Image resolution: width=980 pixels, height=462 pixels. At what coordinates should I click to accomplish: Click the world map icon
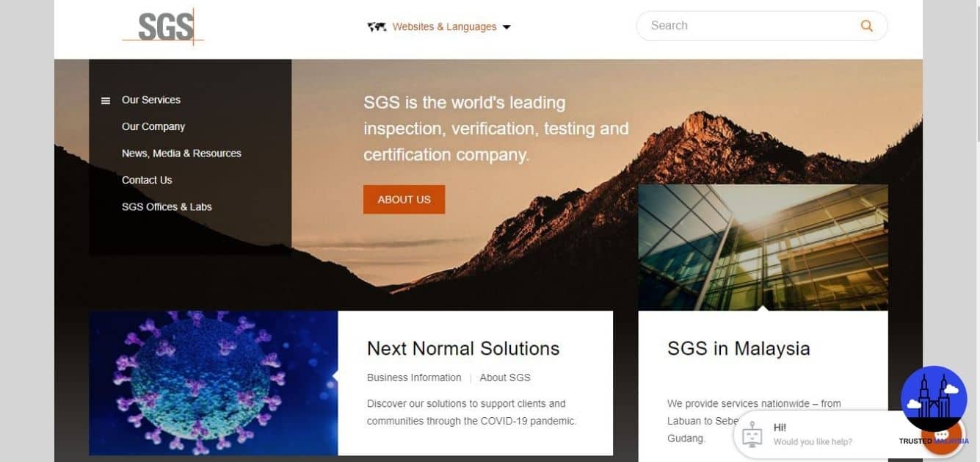[377, 27]
